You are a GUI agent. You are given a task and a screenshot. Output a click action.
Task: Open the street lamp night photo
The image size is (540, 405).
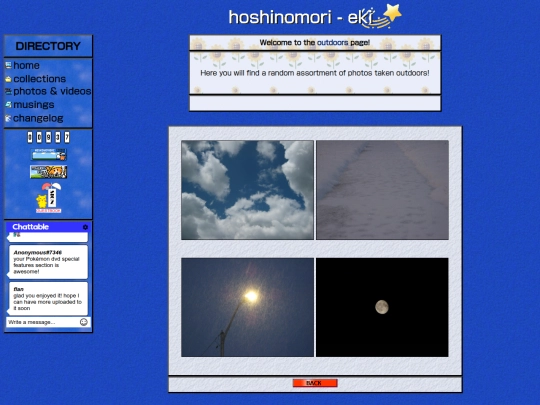coord(247,307)
